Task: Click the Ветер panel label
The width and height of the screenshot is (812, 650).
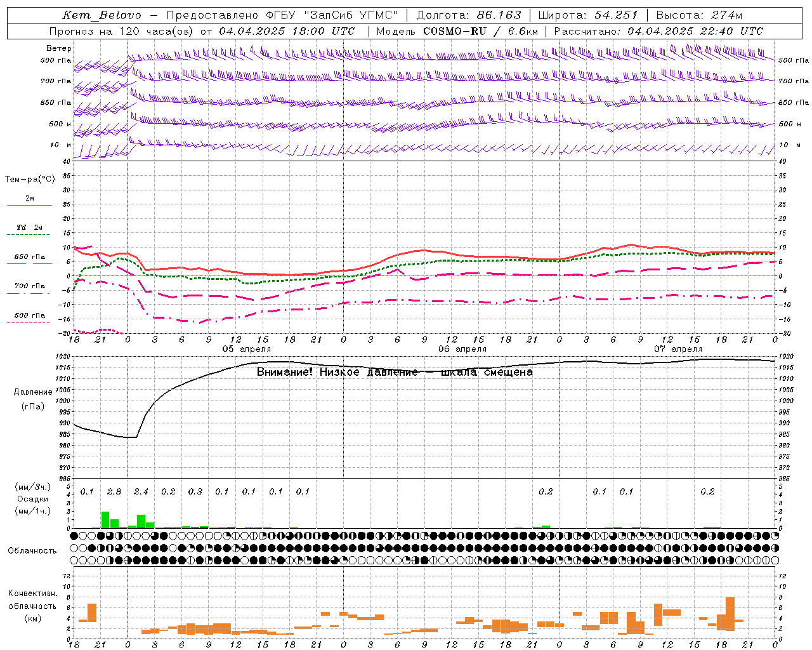Action: pos(59,48)
